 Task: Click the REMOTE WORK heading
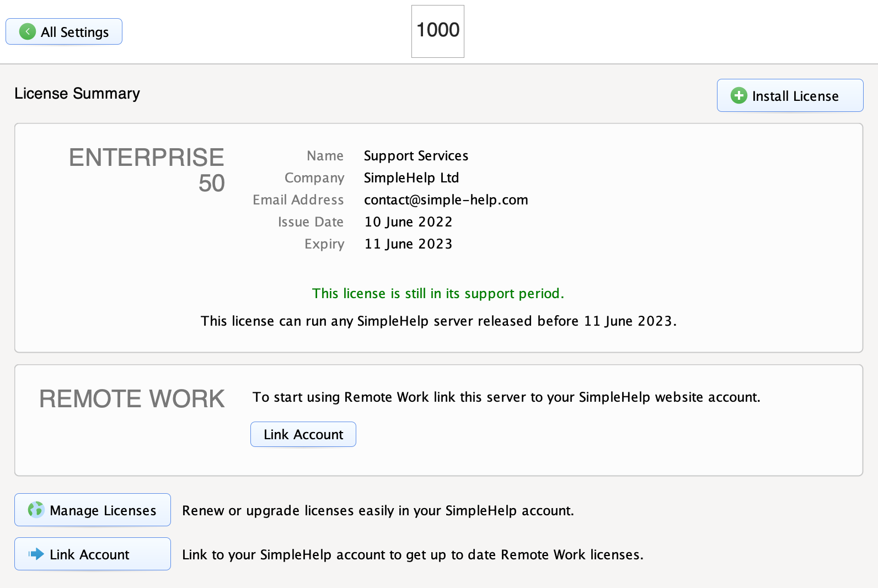(132, 399)
